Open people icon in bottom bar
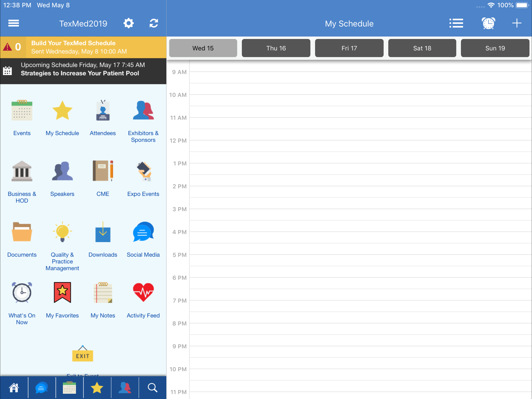Image resolution: width=532 pixels, height=399 pixels. (x=125, y=388)
